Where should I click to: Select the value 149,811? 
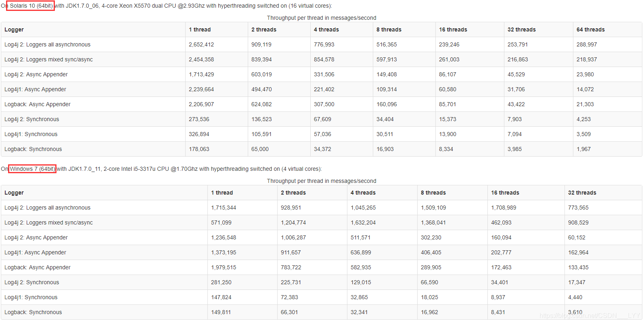coord(221,312)
